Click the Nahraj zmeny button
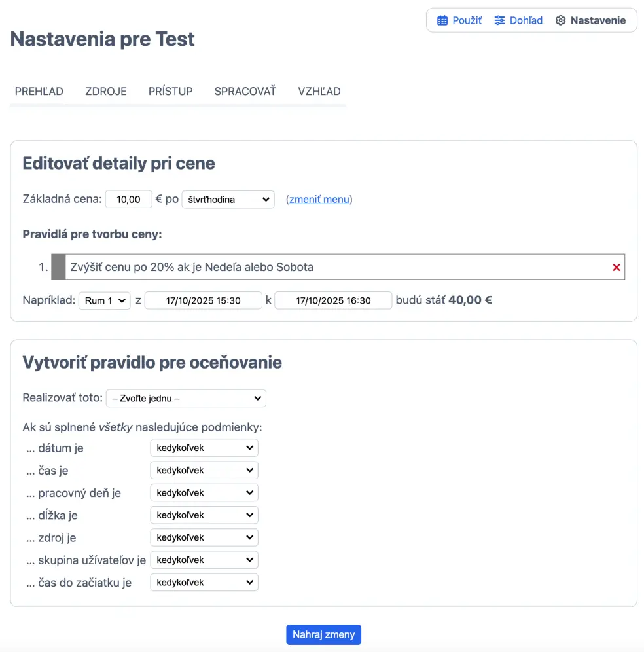This screenshot has height=652, width=644. pyautogui.click(x=323, y=634)
